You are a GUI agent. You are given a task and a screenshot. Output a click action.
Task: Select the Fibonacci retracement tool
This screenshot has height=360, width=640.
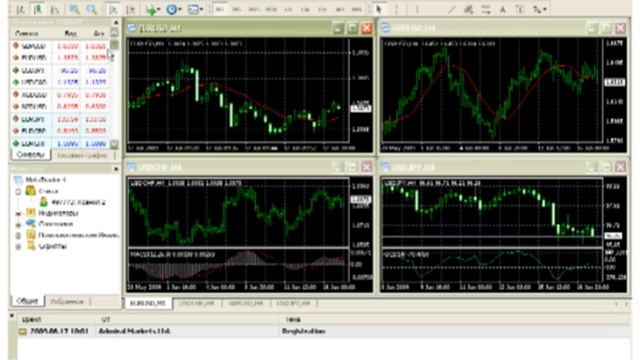[x=486, y=9]
